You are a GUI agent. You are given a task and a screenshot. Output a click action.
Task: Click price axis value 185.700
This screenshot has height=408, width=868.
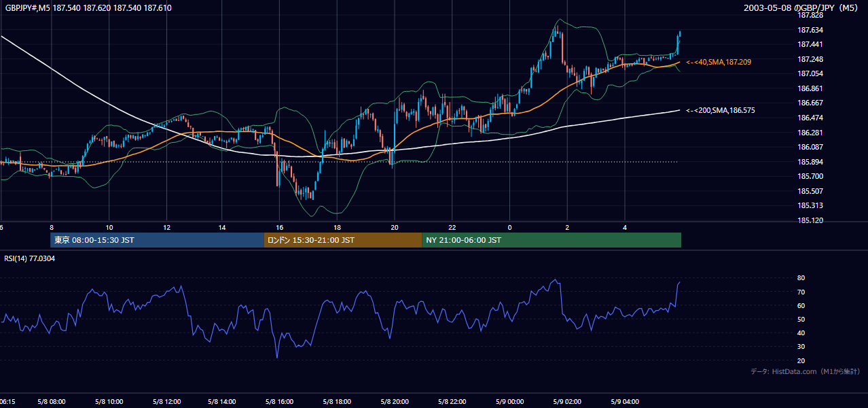(x=810, y=176)
